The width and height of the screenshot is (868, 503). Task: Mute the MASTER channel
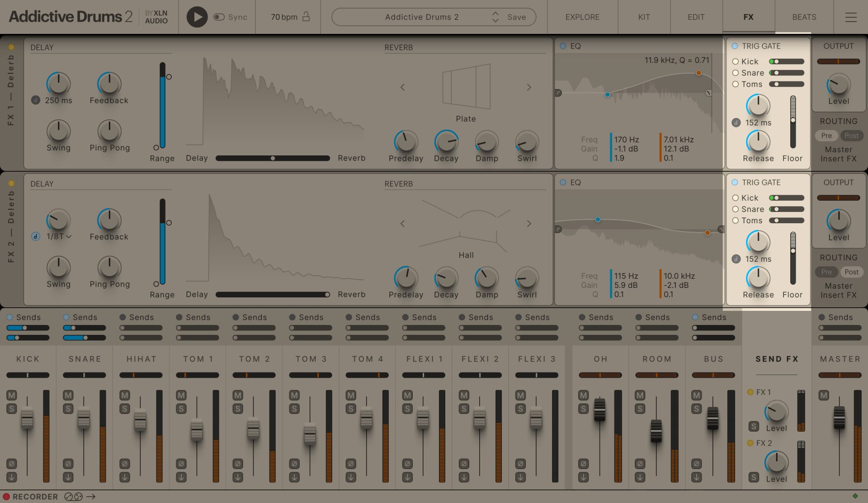tap(824, 395)
